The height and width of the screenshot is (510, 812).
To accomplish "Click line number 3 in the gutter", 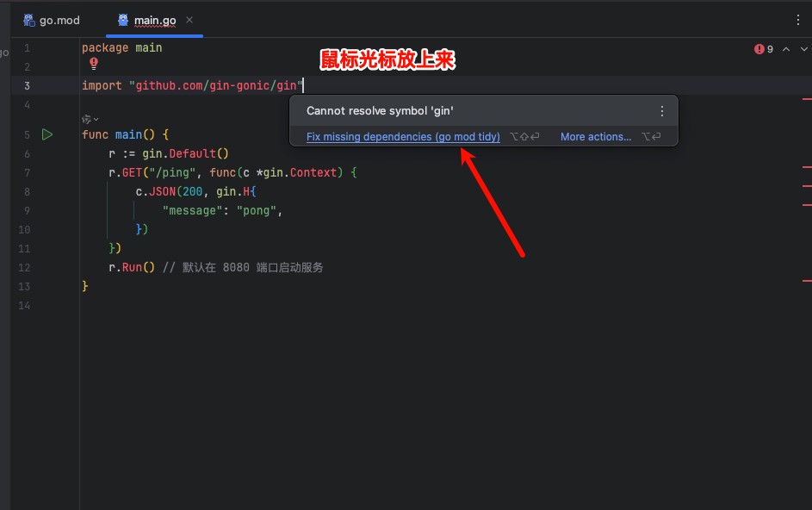I will click(27, 86).
